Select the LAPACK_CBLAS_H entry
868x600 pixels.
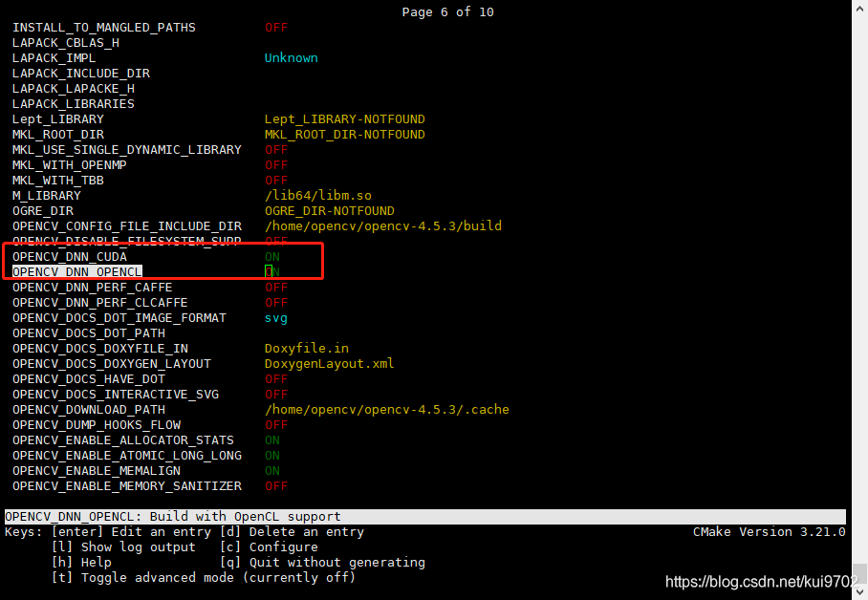pos(66,43)
